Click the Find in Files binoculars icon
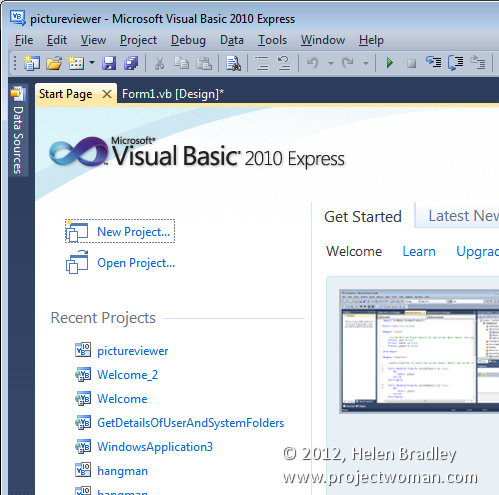Screen dimensions: 499x495 coord(233,63)
